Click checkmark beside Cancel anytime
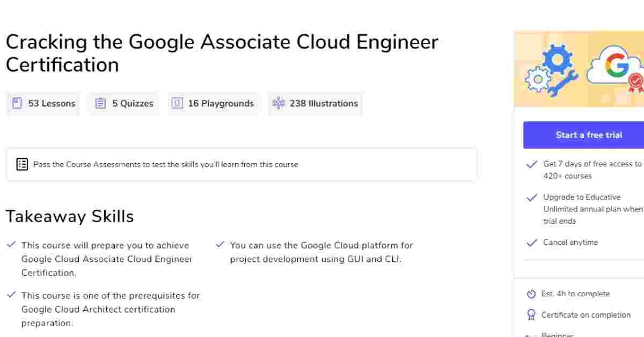The image size is (644, 337). (x=532, y=243)
